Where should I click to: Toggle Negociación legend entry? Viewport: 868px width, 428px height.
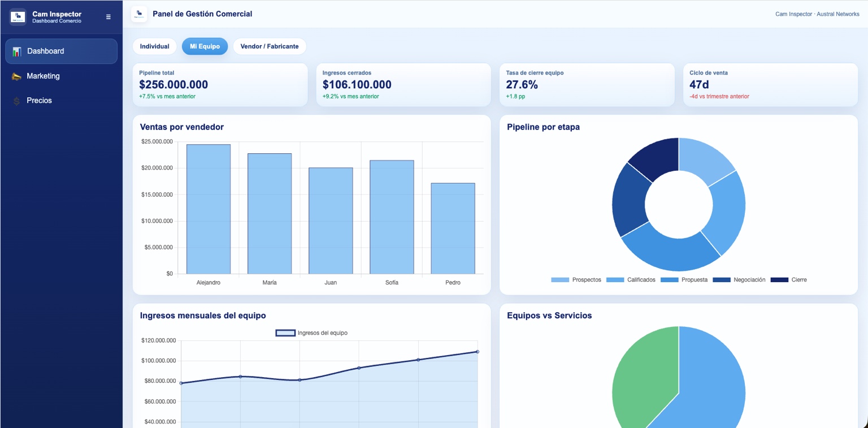tap(739, 280)
